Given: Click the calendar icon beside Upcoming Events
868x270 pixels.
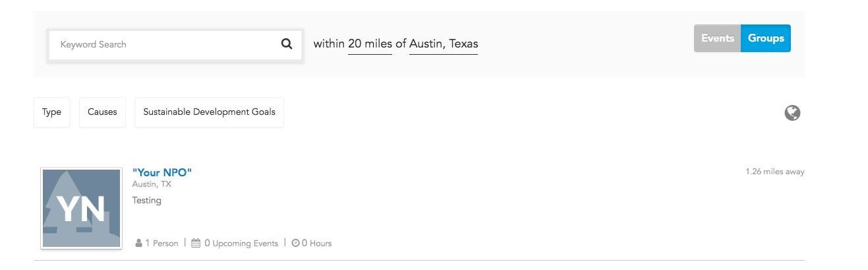Looking at the screenshot, I should click(x=196, y=244).
